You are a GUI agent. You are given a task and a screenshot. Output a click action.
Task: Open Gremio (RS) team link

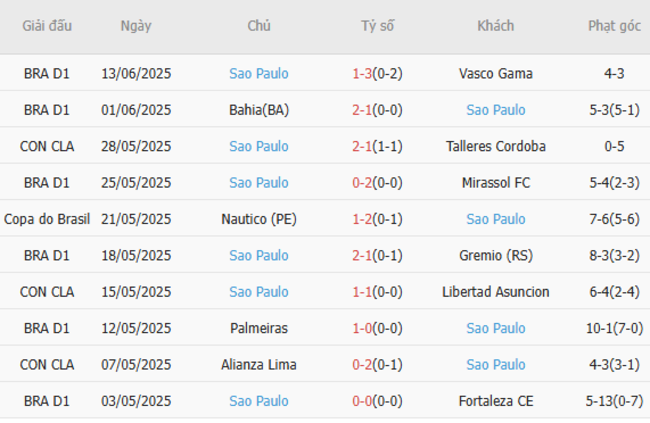(x=495, y=255)
